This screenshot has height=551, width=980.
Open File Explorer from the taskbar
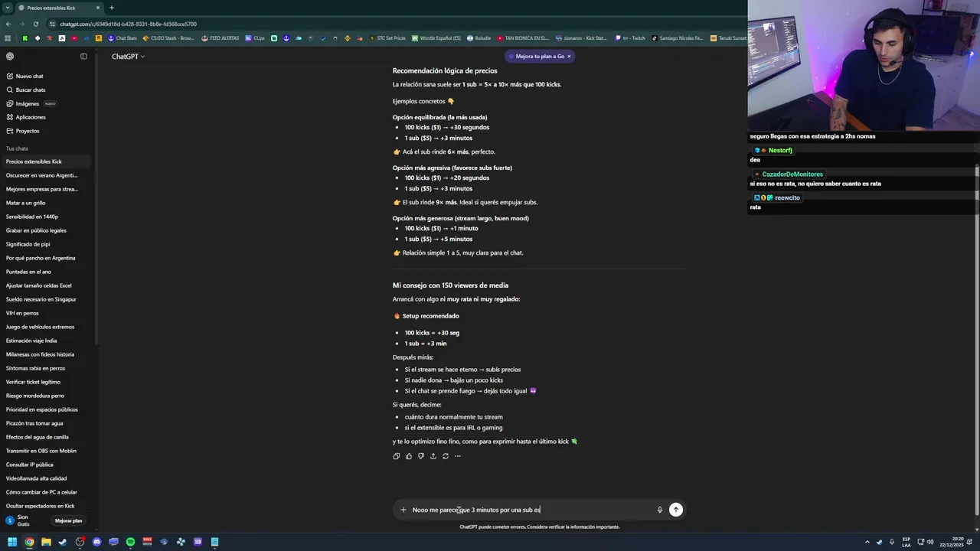[46, 542]
